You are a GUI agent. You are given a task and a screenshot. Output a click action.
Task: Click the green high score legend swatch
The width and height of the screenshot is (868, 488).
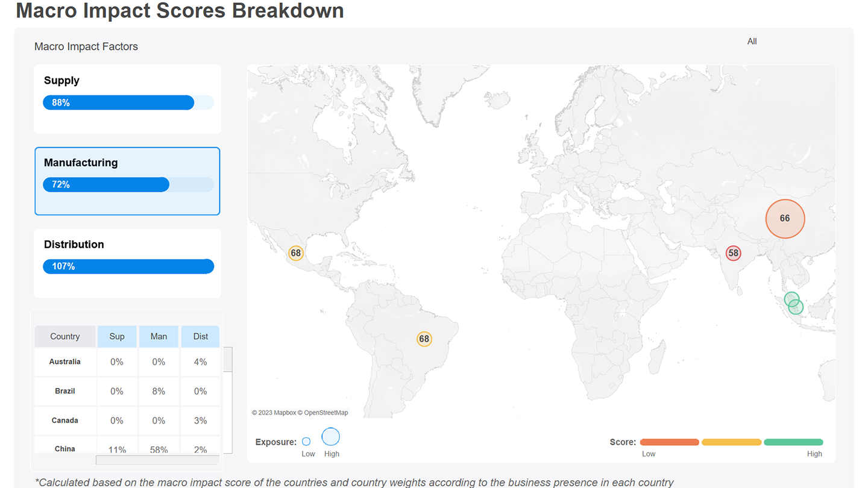pyautogui.click(x=793, y=442)
